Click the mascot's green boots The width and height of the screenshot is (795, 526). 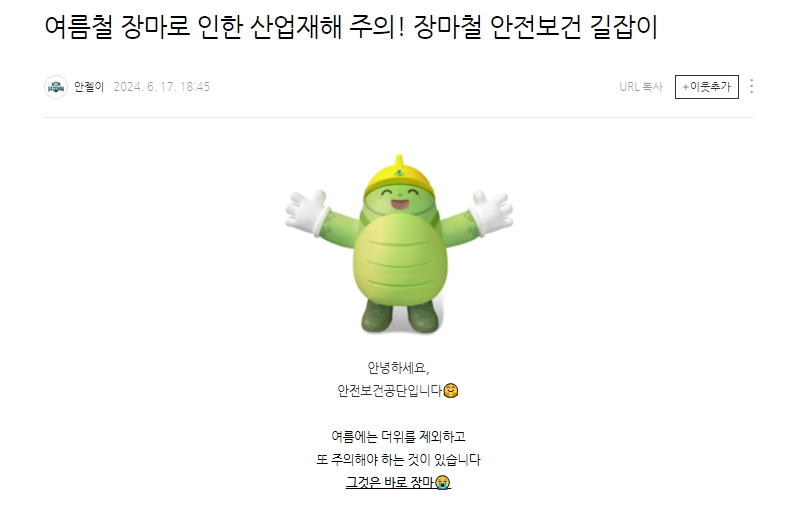pyautogui.click(x=400, y=316)
